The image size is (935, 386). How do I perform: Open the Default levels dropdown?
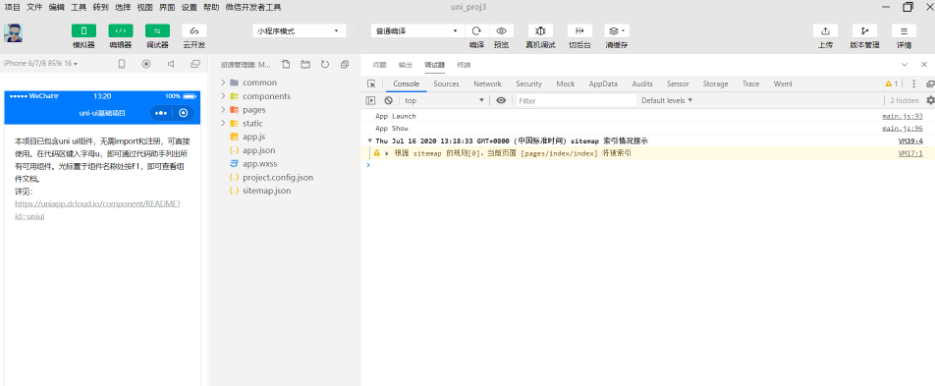point(667,101)
